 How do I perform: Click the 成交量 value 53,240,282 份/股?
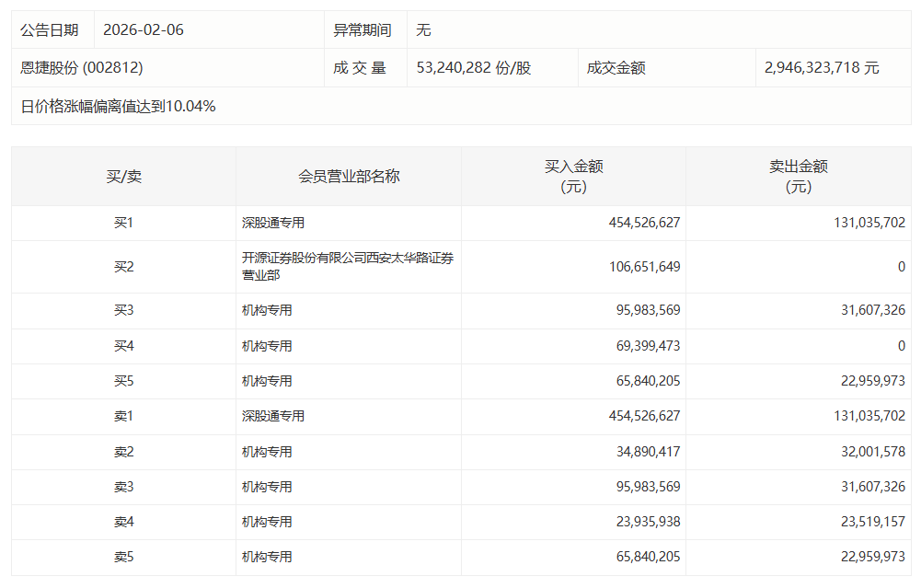tap(474, 68)
